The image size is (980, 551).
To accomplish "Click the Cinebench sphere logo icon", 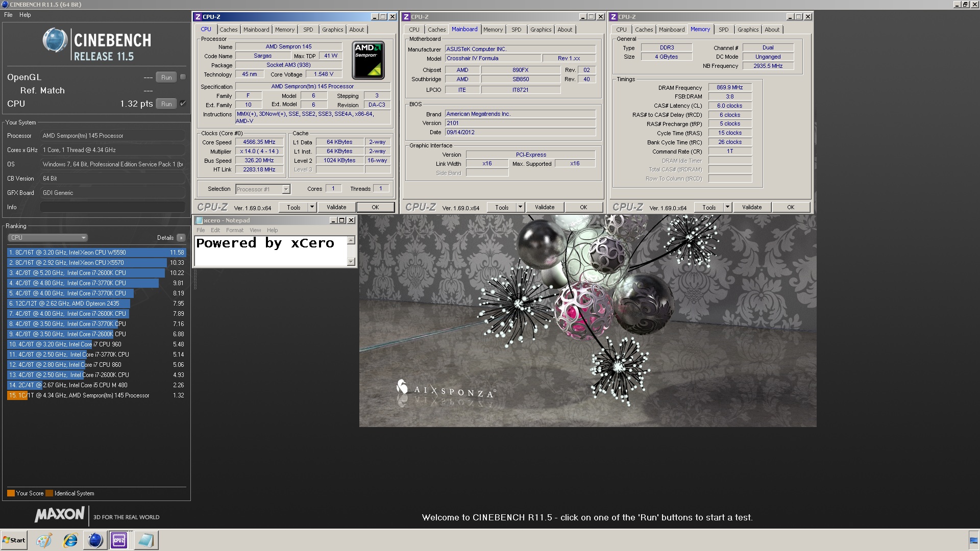I will click(55, 40).
